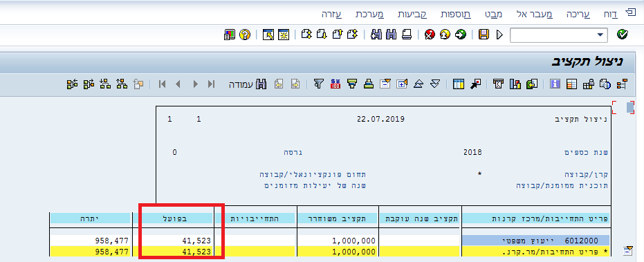Click the filter funnel icon

click(318, 84)
